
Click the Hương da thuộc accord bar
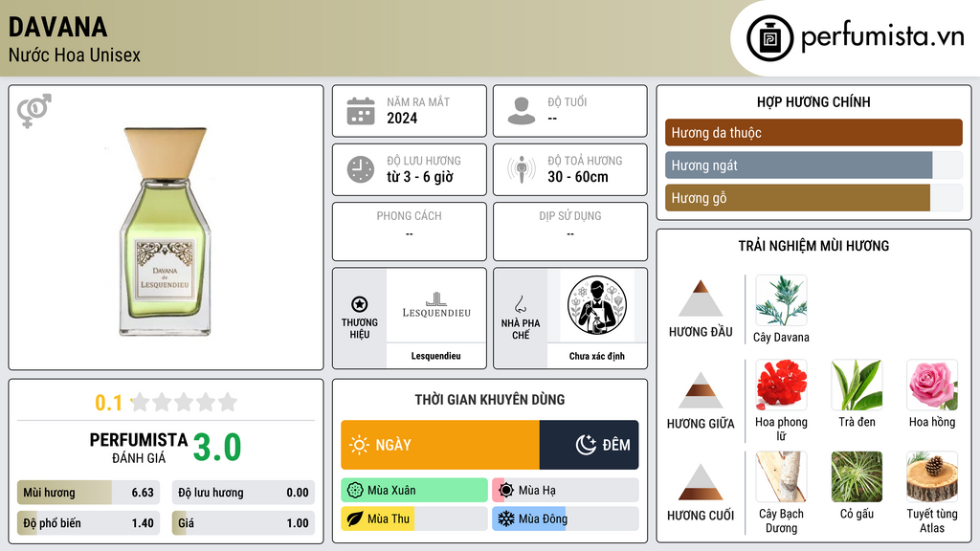click(813, 132)
